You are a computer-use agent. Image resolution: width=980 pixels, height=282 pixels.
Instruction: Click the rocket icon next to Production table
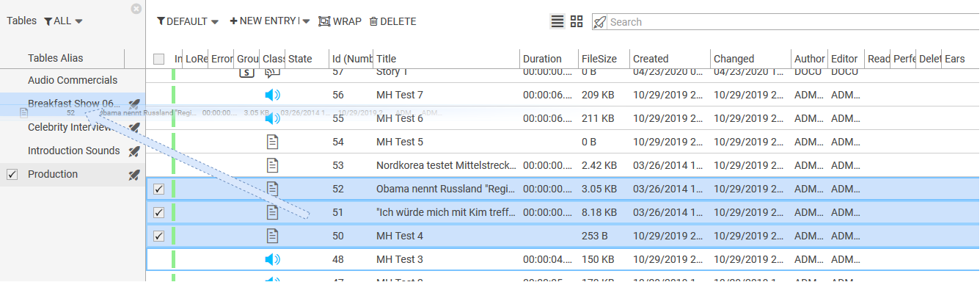[x=134, y=175]
